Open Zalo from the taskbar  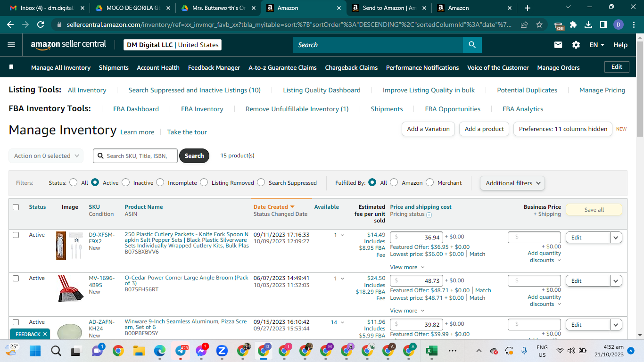pyautogui.click(x=222, y=351)
